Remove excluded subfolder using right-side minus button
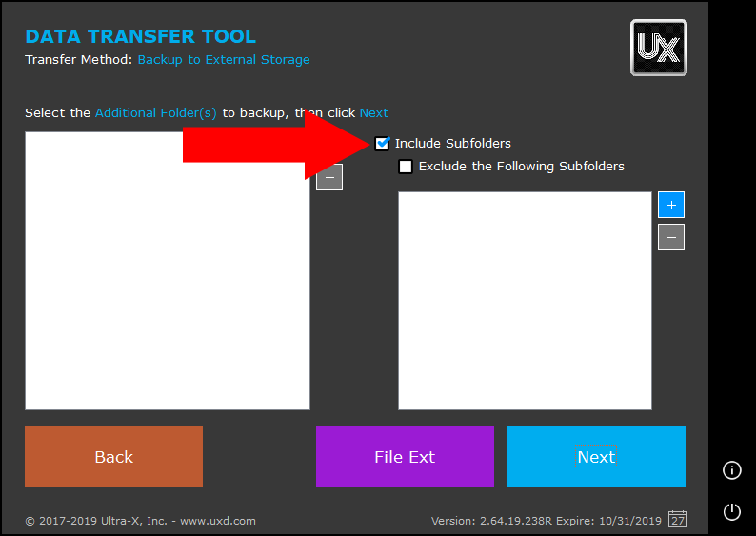 pyautogui.click(x=671, y=237)
